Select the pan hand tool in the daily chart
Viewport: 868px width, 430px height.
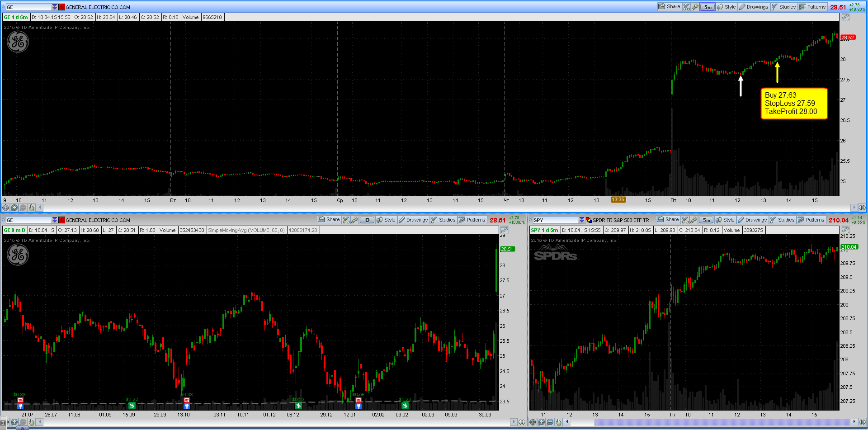tap(31, 422)
